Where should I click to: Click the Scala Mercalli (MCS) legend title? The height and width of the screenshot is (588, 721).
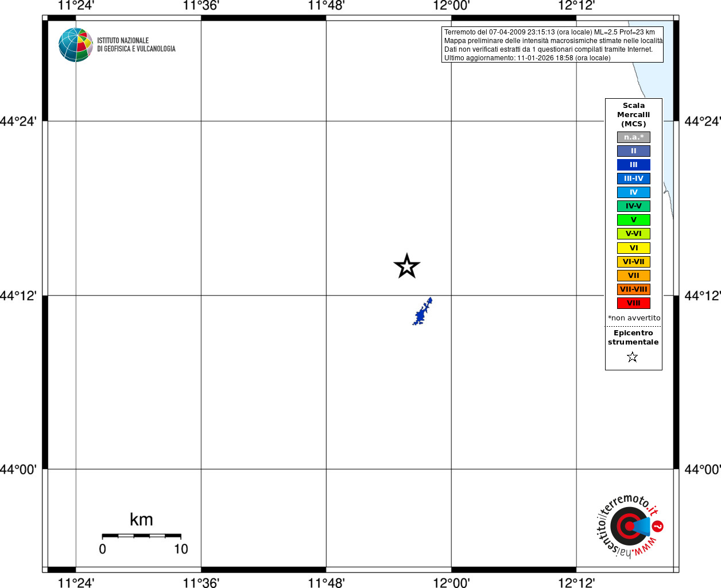(634, 115)
